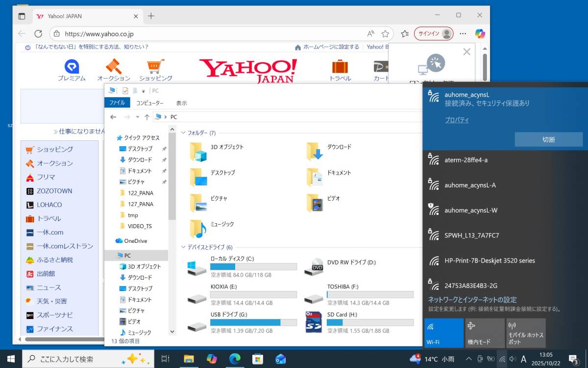Viewport: 588px width, 368px height.
Task: Toggle airplane mode tile
Action: [x=484, y=333]
